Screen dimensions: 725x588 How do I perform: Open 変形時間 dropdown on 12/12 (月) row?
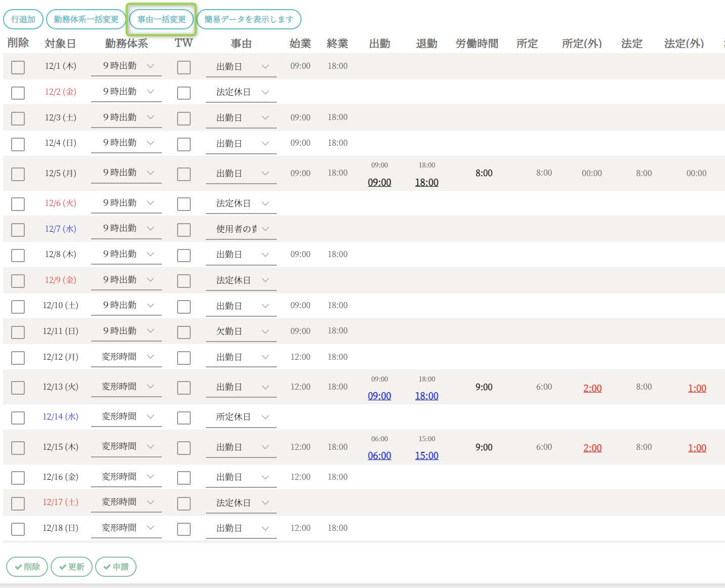pyautogui.click(x=126, y=357)
